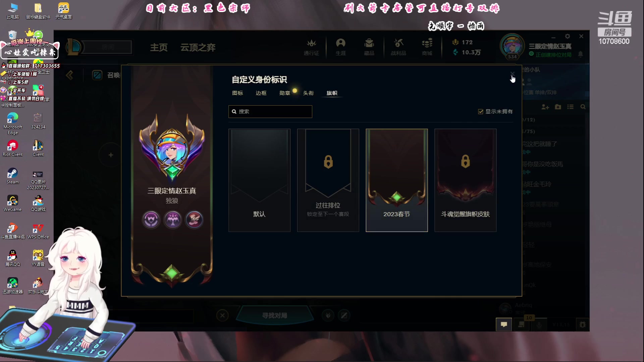Select the 斗魂觉醒旗帜皮肤 banner

point(465,180)
